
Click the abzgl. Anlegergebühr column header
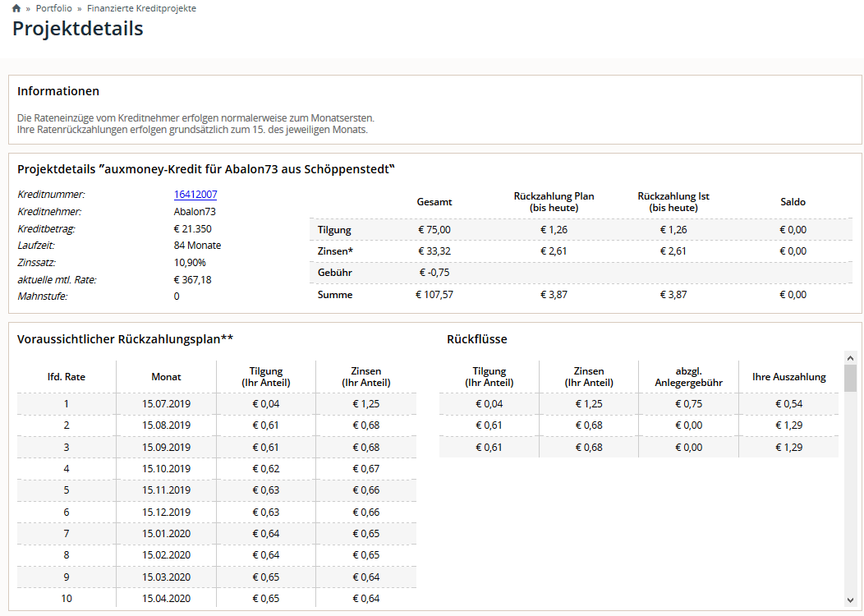tap(689, 377)
